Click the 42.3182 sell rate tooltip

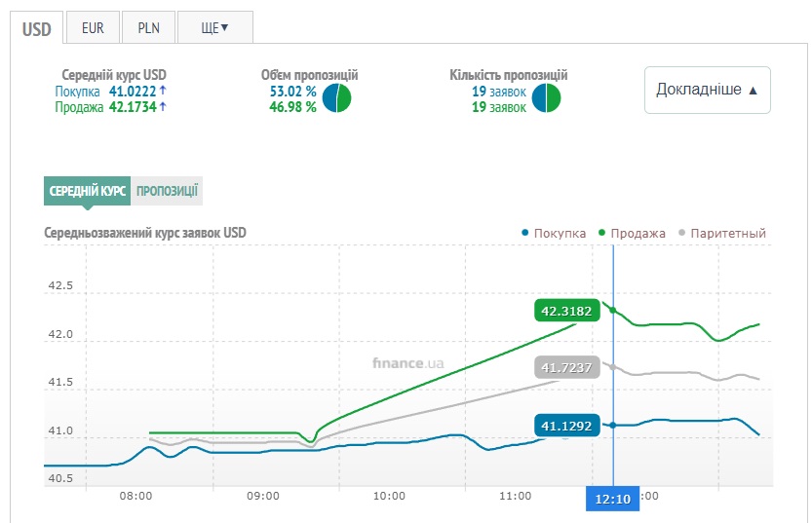567,311
